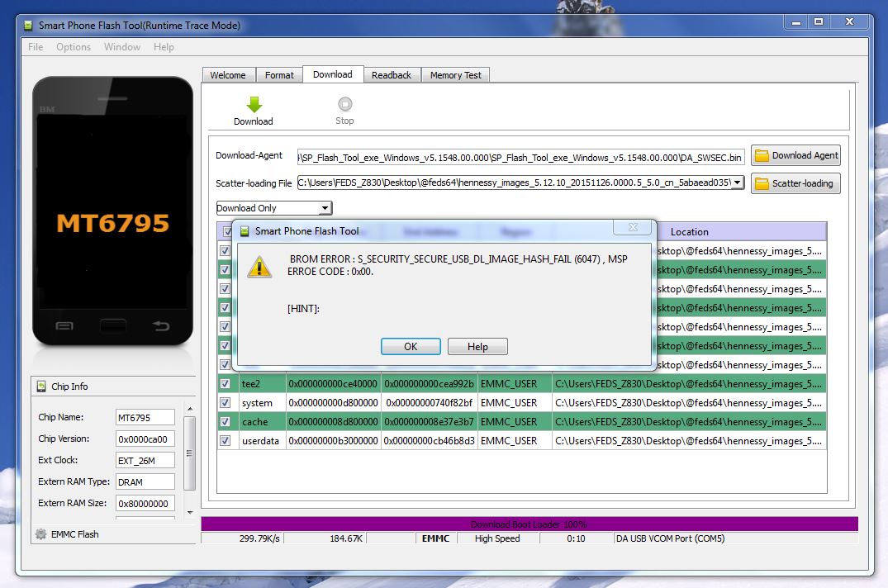
Task: Click the EMMC Flash label
Action: pos(74,534)
